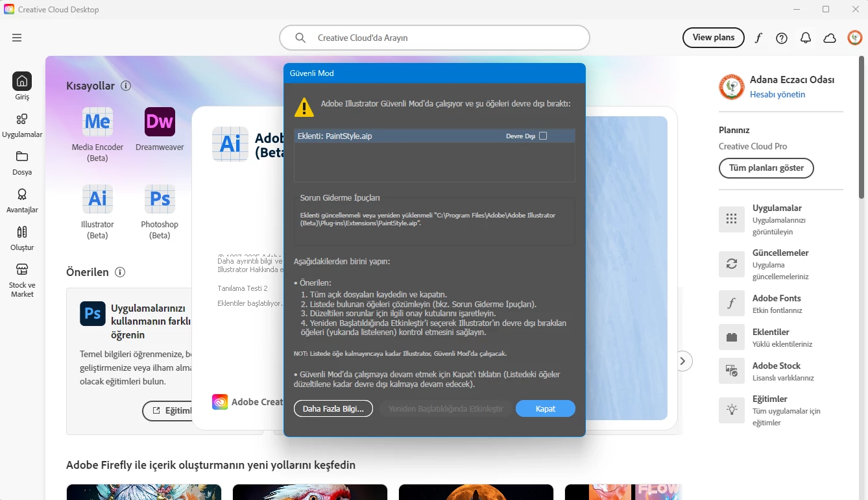This screenshot has width=868, height=500.
Task: Open Hesabı yönetin link
Action: point(777,94)
